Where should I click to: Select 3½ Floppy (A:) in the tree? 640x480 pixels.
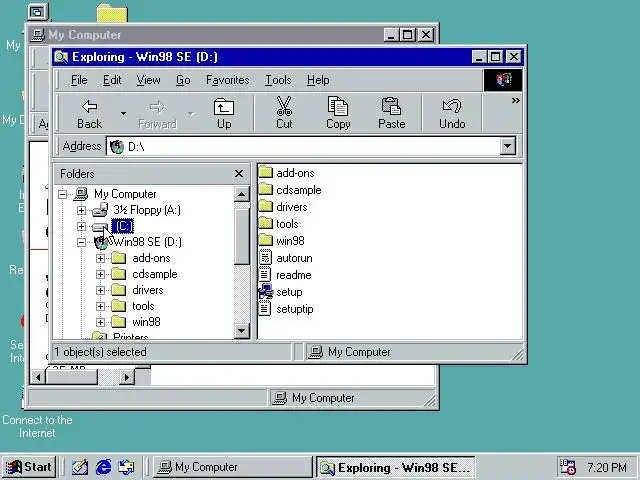pyautogui.click(x=147, y=210)
